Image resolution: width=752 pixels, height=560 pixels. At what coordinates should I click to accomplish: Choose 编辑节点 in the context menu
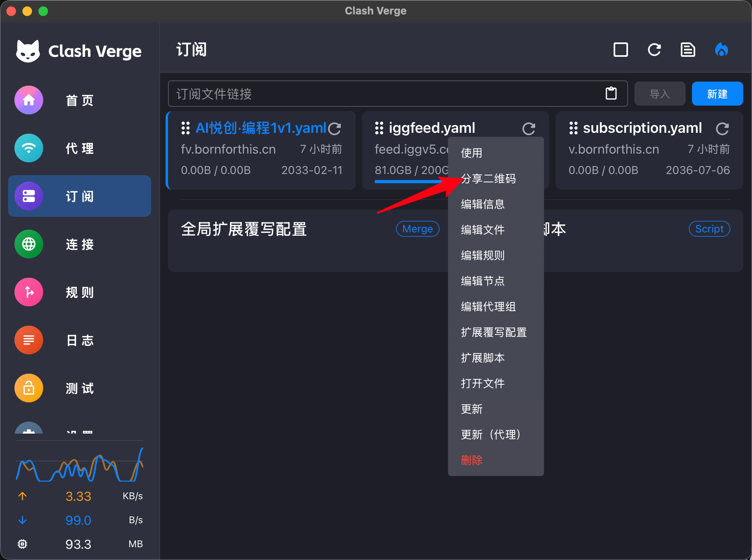click(496, 281)
